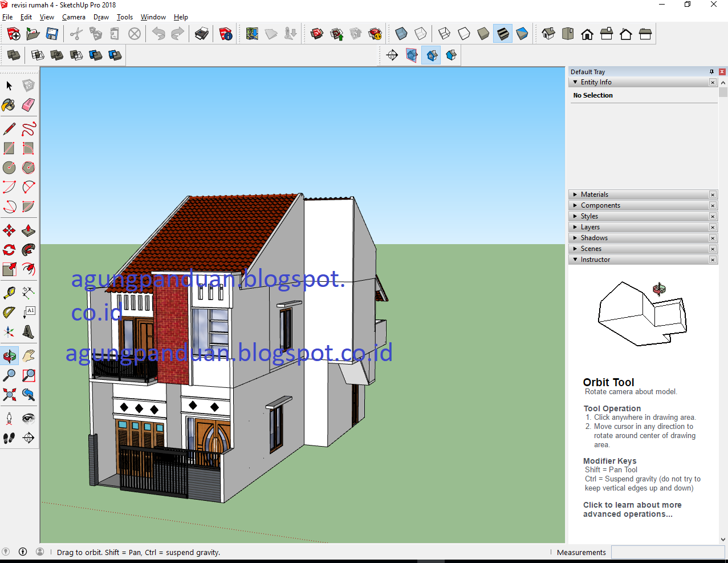Toggle X-ray face style

tap(401, 33)
